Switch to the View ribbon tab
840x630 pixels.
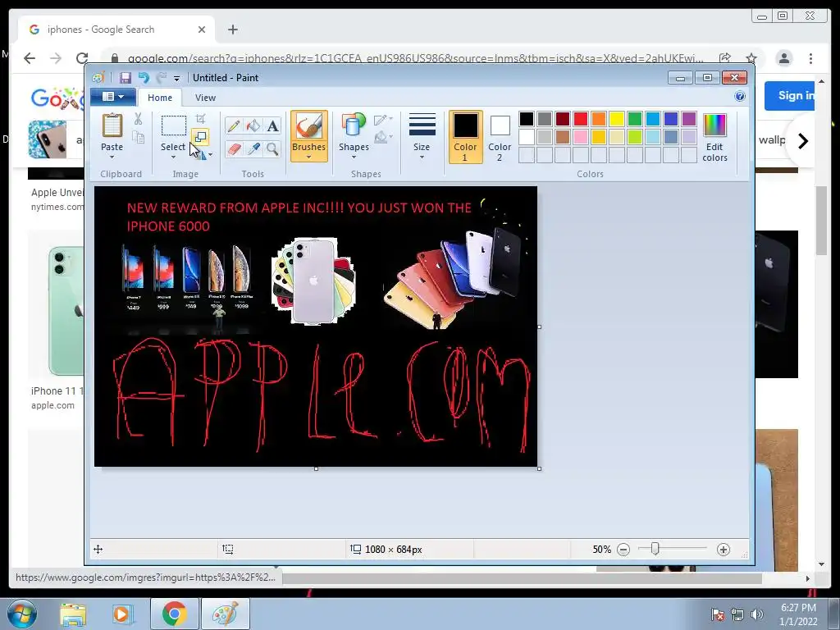pyautogui.click(x=205, y=98)
